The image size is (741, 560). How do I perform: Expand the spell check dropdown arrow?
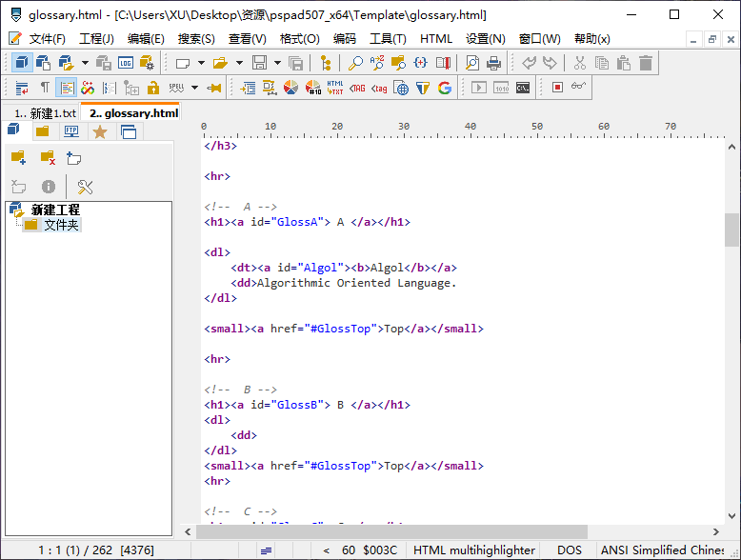click(x=194, y=88)
